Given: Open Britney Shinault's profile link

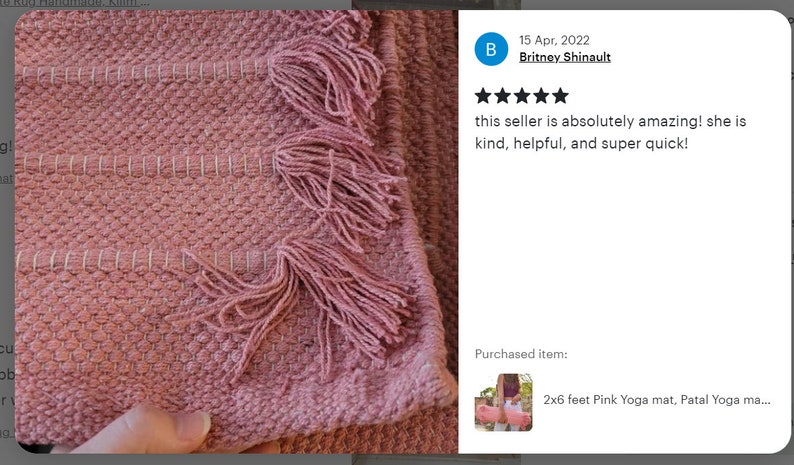Looking at the screenshot, I should 565,57.
